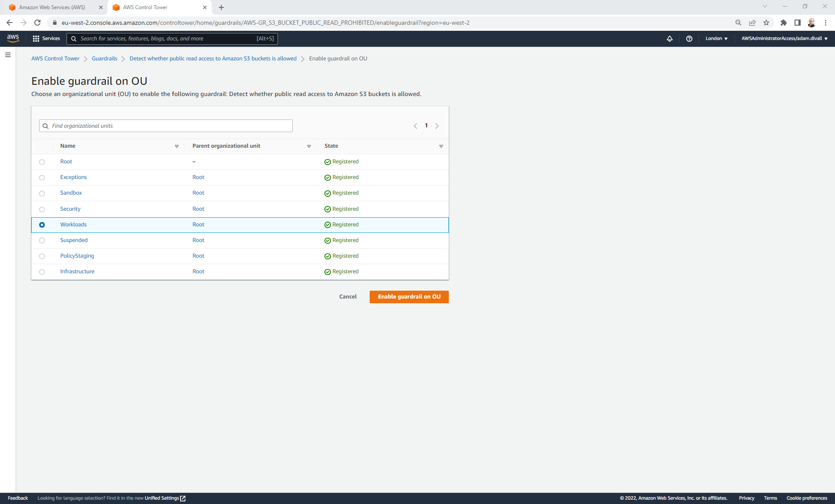Screen dimensions: 835x504
Task: Click the share icon in the browser toolbar
Action: click(x=752, y=23)
